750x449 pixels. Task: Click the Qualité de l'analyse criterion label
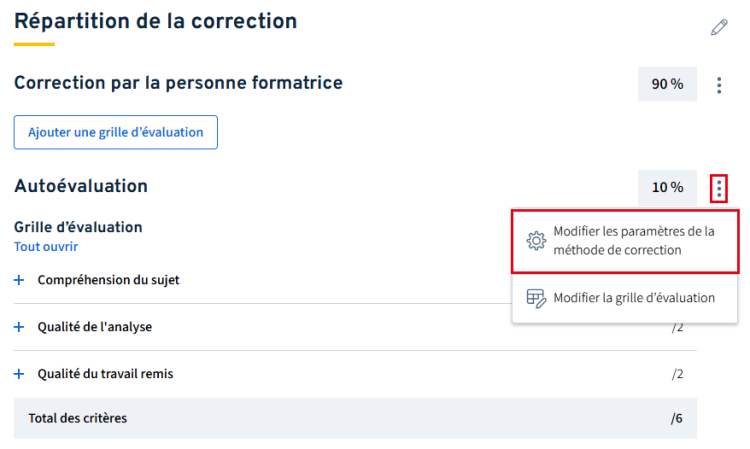[x=95, y=327]
